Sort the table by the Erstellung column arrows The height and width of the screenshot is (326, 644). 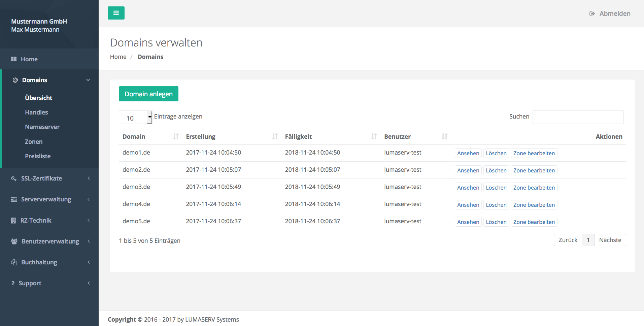(x=275, y=136)
